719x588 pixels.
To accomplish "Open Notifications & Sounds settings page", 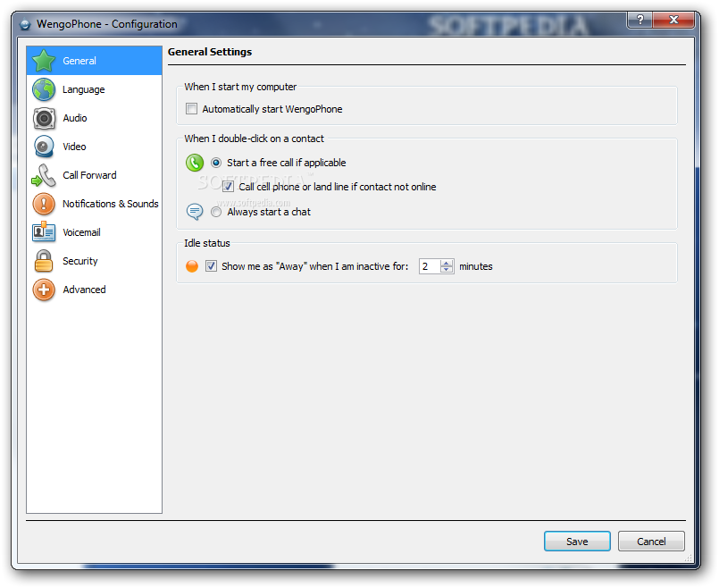I will (95, 204).
